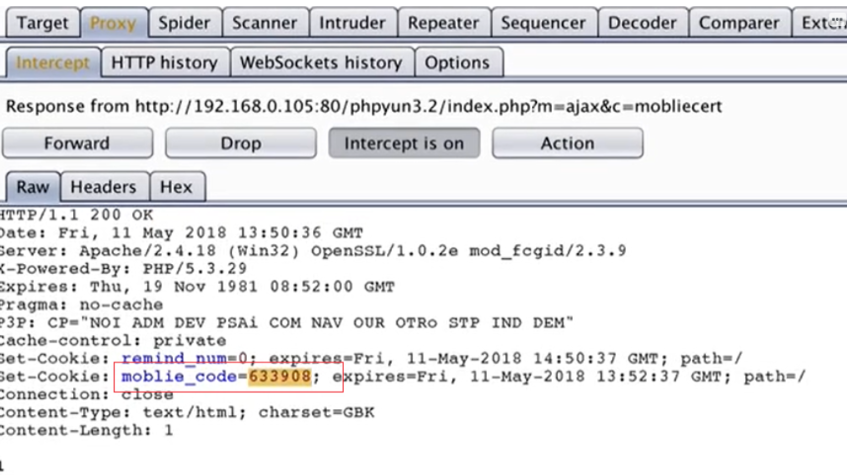847x475 pixels.
Task: Switch to the Spider tab
Action: click(x=184, y=22)
